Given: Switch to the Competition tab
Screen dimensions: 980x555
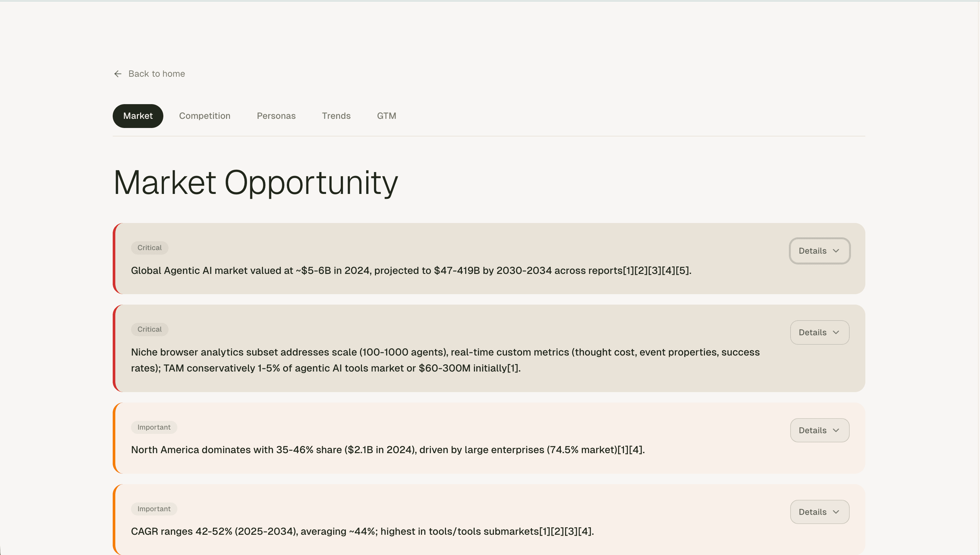Looking at the screenshot, I should pyautogui.click(x=204, y=116).
